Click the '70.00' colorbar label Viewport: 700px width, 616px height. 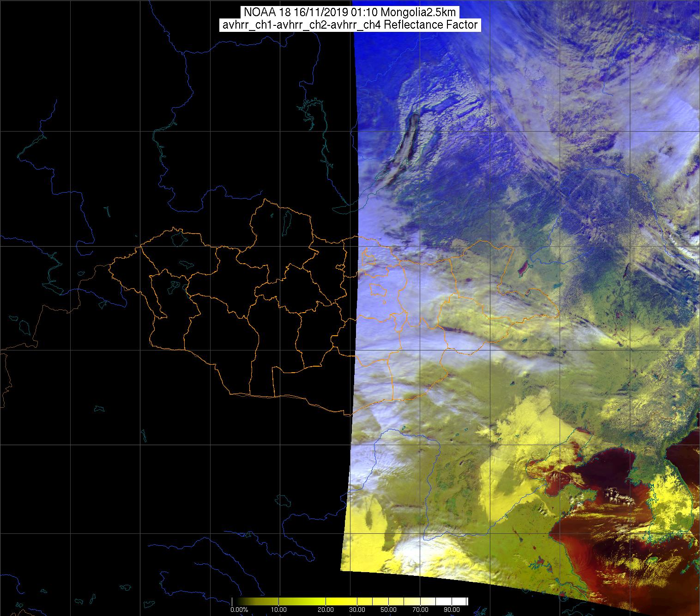tap(420, 610)
